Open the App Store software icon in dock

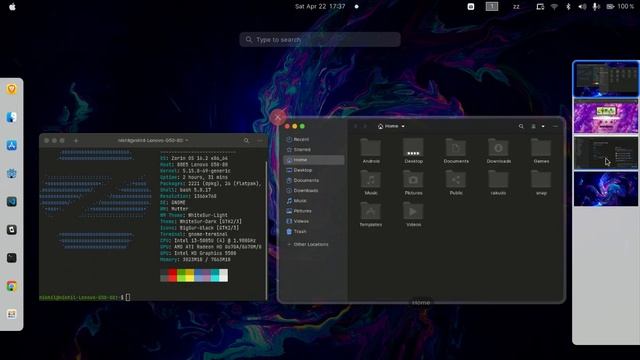(x=11, y=145)
